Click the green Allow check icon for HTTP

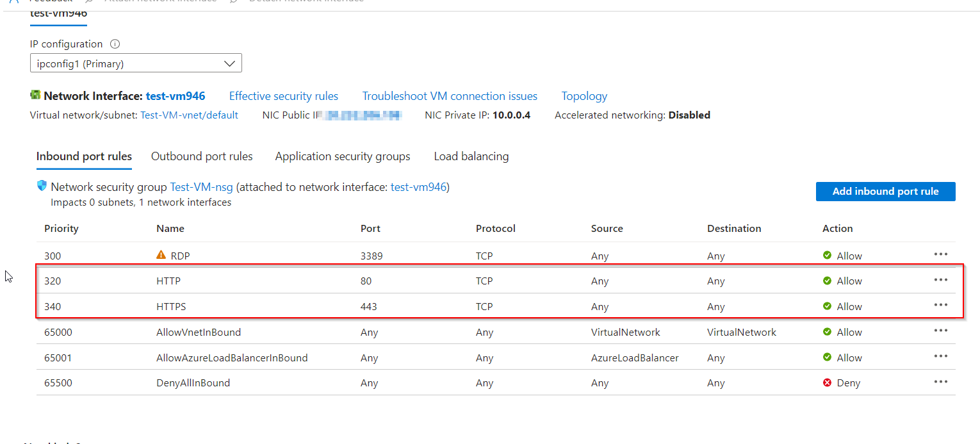[x=827, y=281]
